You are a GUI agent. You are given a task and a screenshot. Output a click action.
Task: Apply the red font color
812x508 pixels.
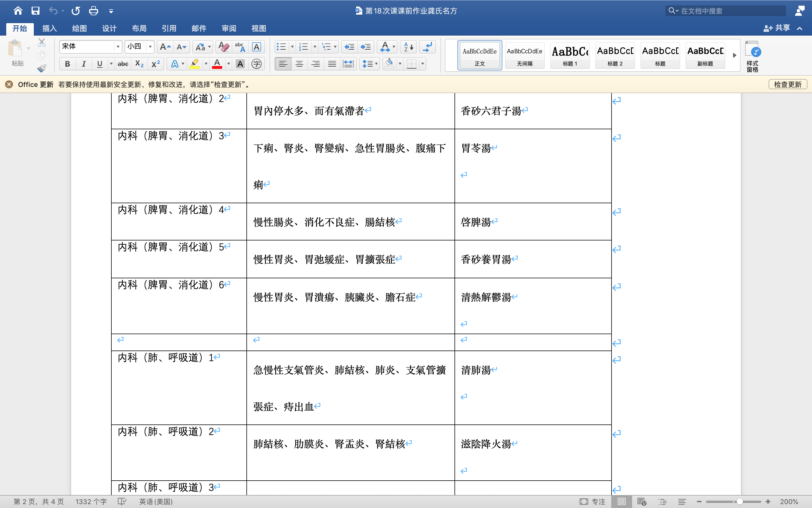[217, 64]
